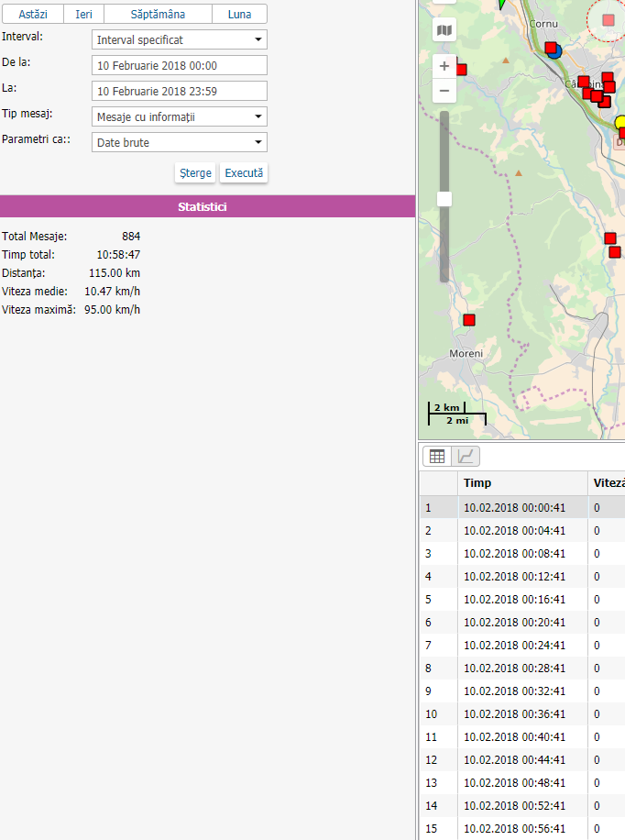625x840 pixels.
Task: Open the Tip mesaj dropdown
Action: pos(180,116)
